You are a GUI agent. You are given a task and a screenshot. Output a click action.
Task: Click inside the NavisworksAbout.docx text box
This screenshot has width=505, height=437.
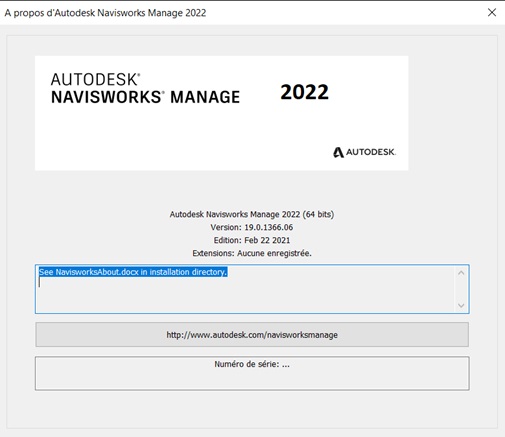coord(252,289)
